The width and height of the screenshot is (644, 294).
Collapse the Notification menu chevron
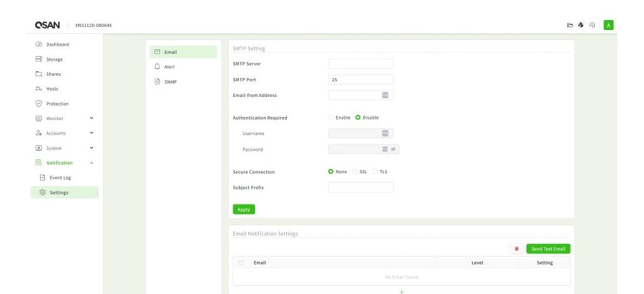(91, 163)
